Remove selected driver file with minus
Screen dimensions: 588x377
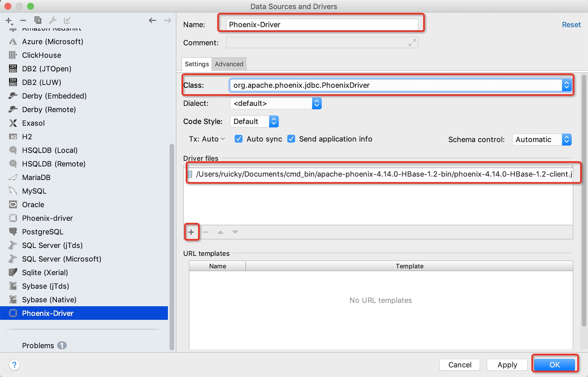tap(206, 232)
